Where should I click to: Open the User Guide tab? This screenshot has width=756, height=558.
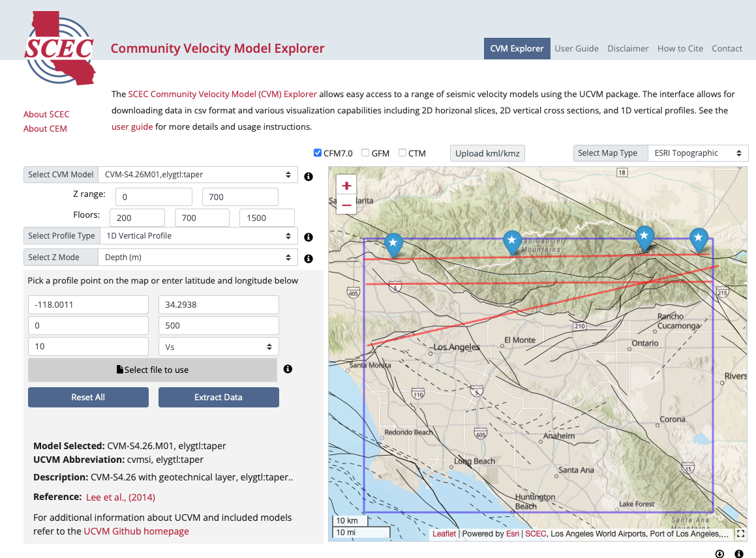point(576,48)
